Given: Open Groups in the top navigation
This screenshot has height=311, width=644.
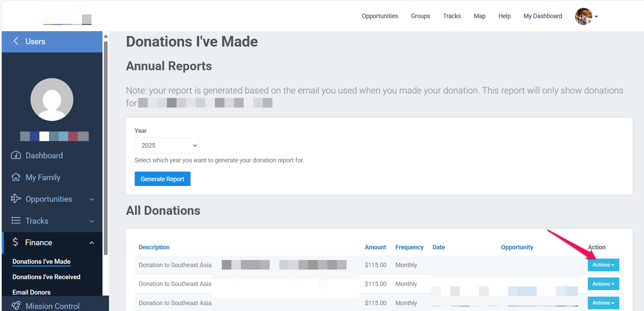Looking at the screenshot, I should pyautogui.click(x=421, y=16).
